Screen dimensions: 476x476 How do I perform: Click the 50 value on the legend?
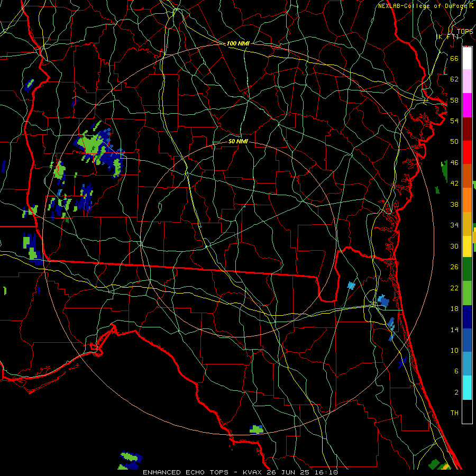[454, 141]
